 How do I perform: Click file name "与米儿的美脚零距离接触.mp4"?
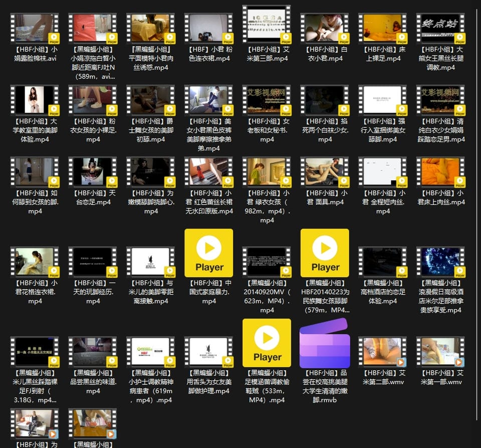(x=151, y=292)
